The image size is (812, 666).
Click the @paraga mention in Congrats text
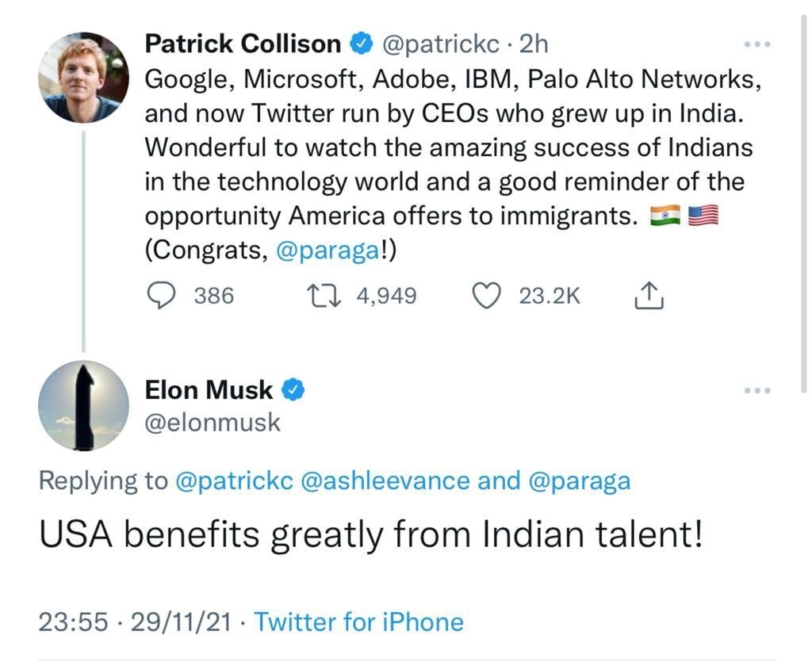point(328,251)
